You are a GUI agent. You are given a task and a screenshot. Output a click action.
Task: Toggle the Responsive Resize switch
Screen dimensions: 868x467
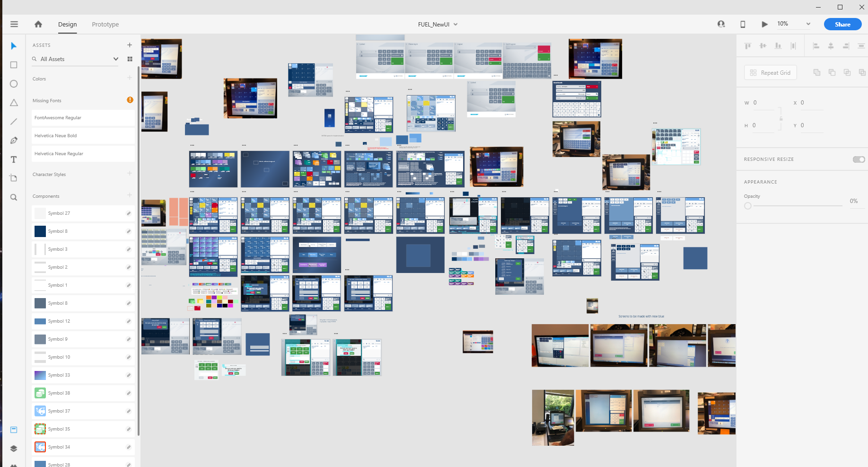(859, 159)
